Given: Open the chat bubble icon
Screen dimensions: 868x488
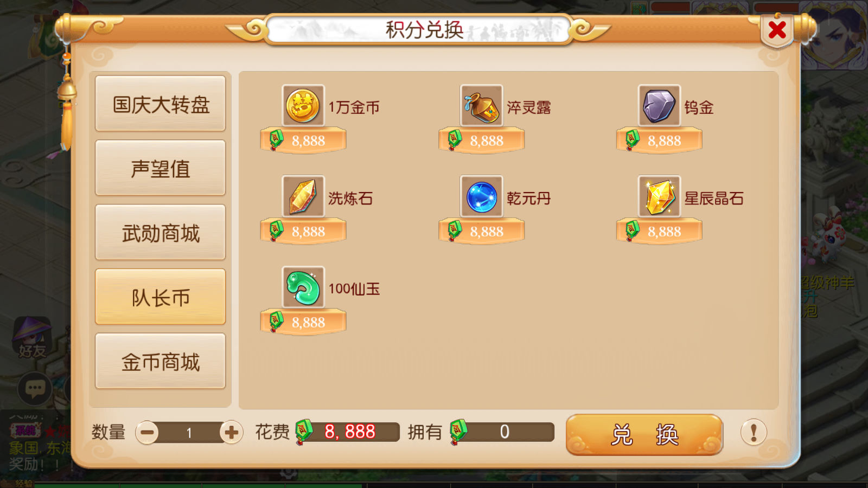Looking at the screenshot, I should click(x=35, y=388).
